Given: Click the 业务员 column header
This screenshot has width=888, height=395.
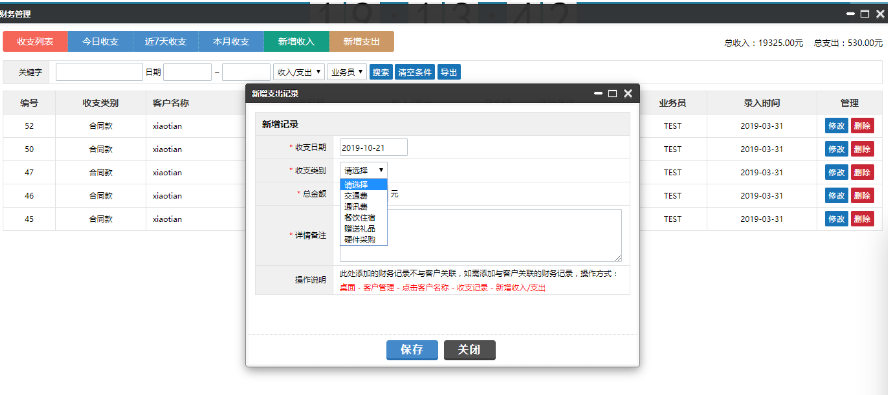Looking at the screenshot, I should [673, 103].
